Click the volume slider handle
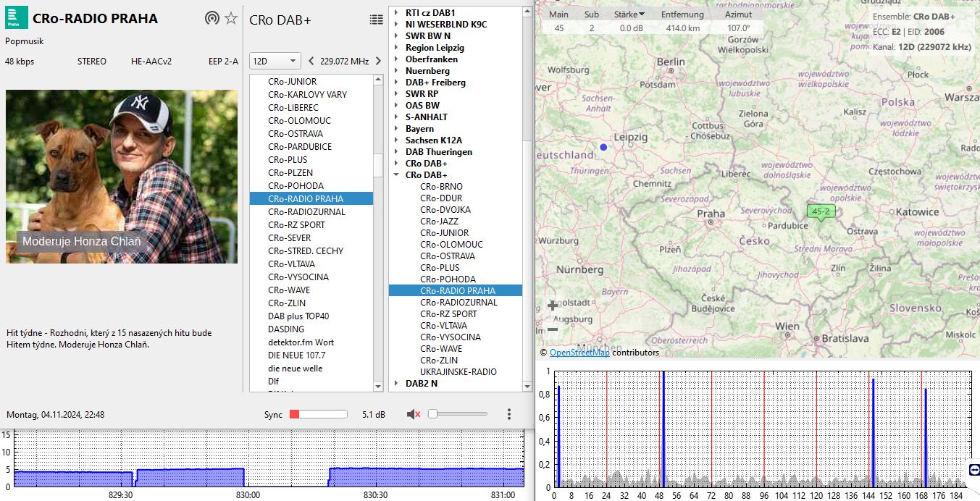The width and height of the screenshot is (980, 501). pos(432,414)
